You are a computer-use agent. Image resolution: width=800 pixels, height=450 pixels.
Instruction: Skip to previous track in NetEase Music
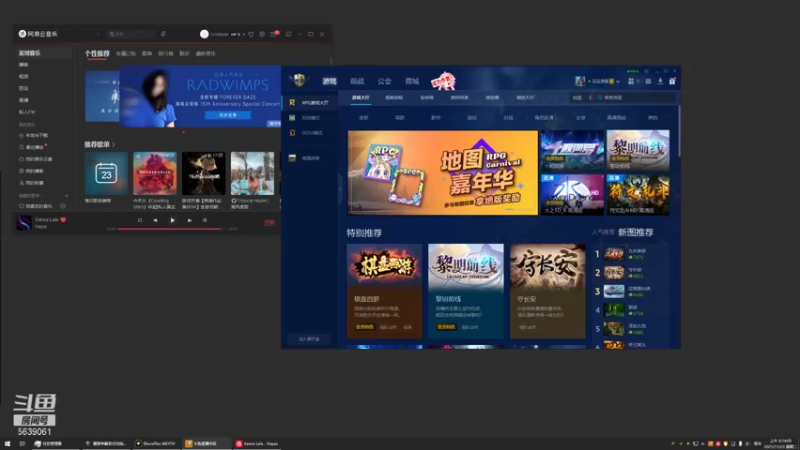(x=155, y=220)
